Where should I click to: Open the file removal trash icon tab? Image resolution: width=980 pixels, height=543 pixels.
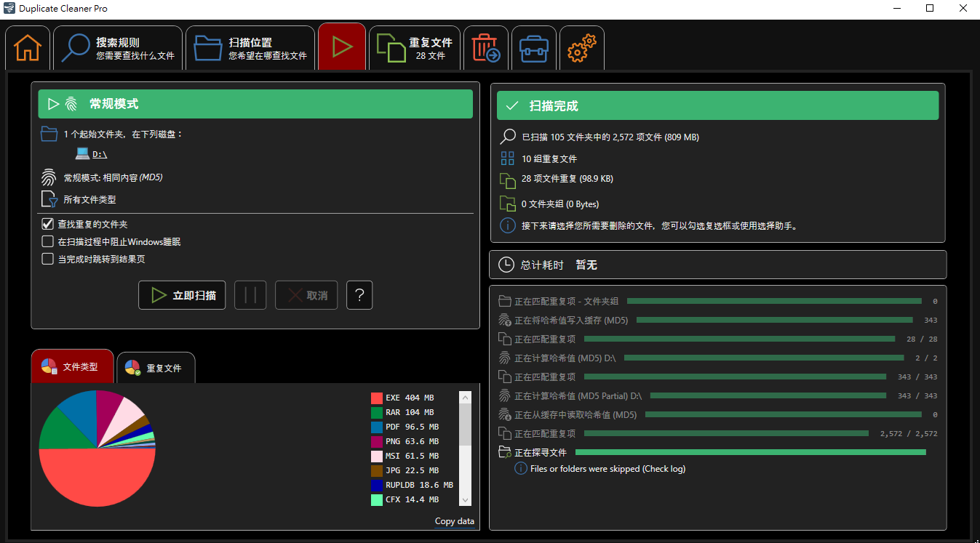tap(486, 48)
